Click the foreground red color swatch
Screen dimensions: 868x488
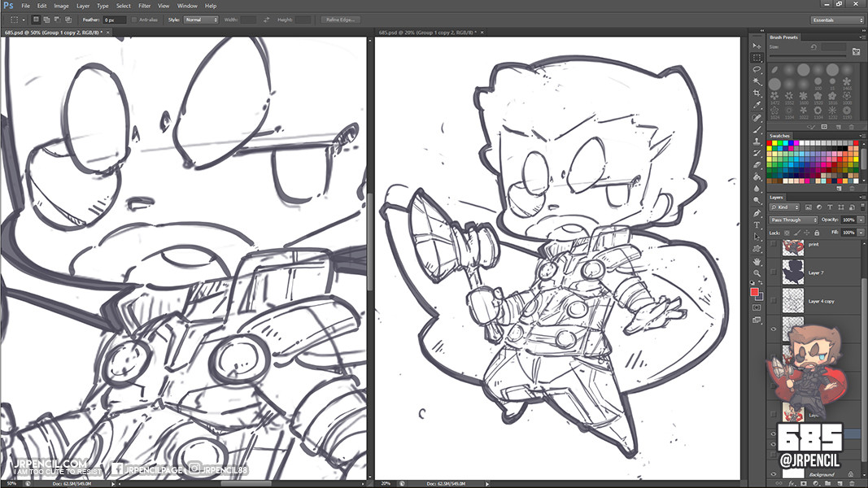pos(754,292)
